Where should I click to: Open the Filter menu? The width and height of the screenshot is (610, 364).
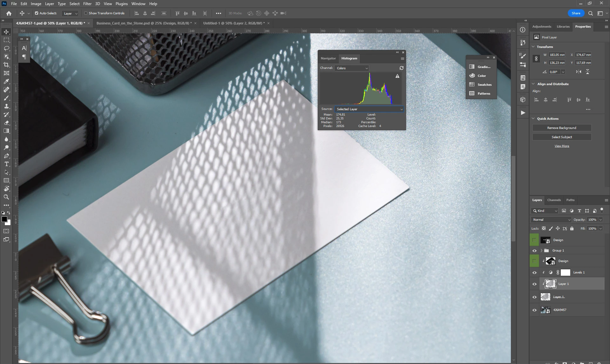[87, 4]
